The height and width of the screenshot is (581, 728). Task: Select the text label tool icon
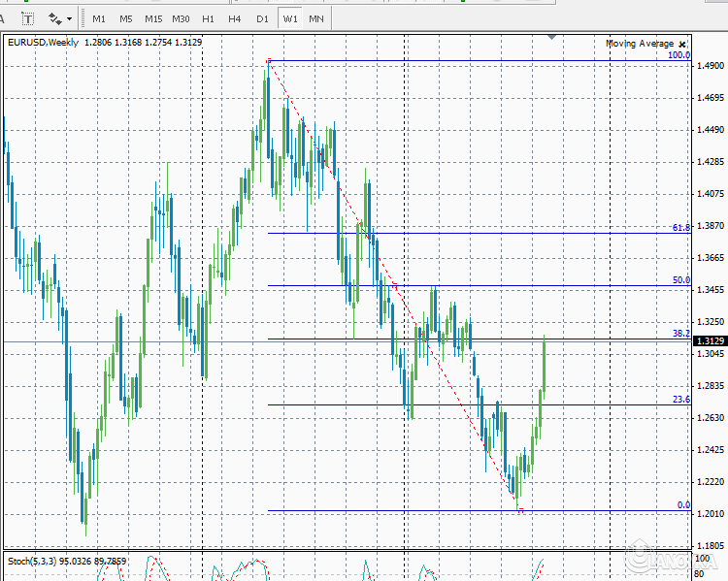click(x=28, y=18)
